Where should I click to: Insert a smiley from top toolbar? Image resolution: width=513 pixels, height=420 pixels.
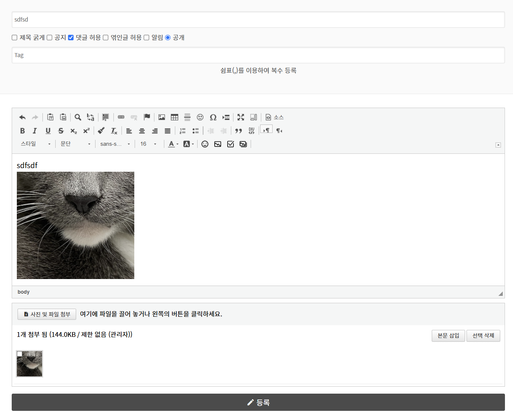(200, 117)
